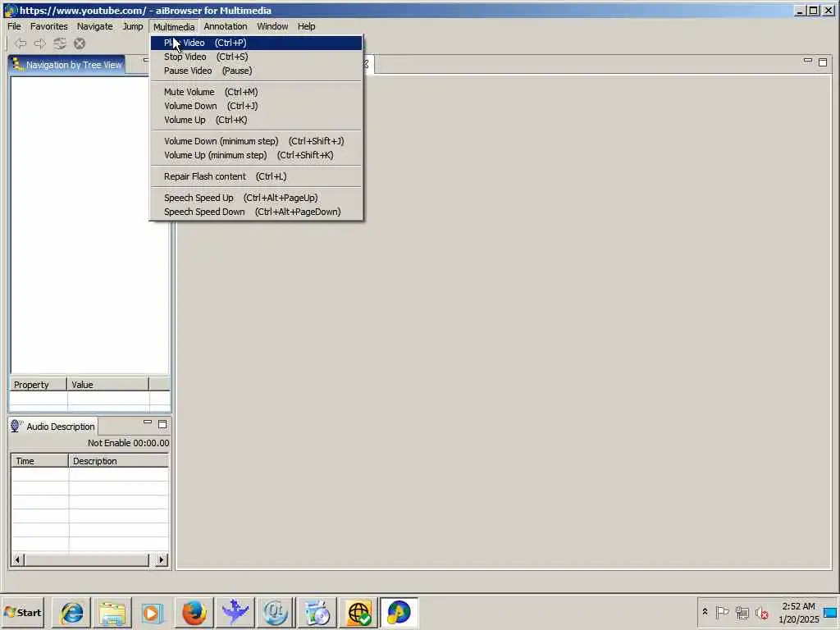Select Stop Video menu entry

[256, 57]
